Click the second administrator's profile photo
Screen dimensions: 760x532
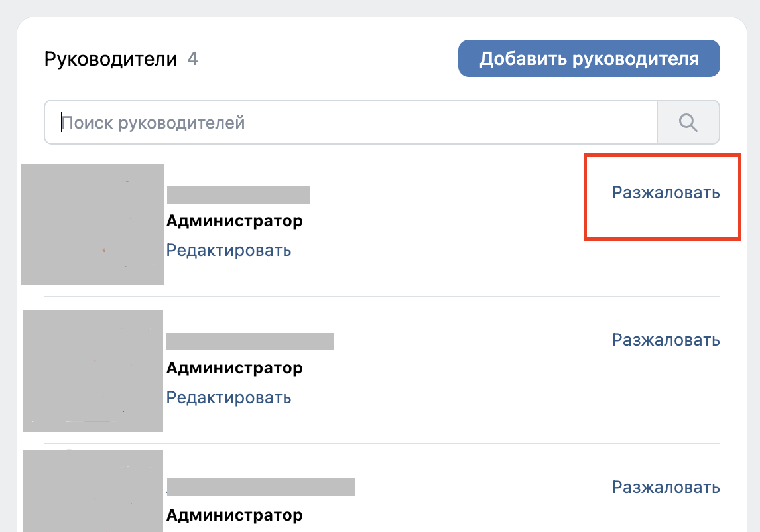[x=93, y=370]
